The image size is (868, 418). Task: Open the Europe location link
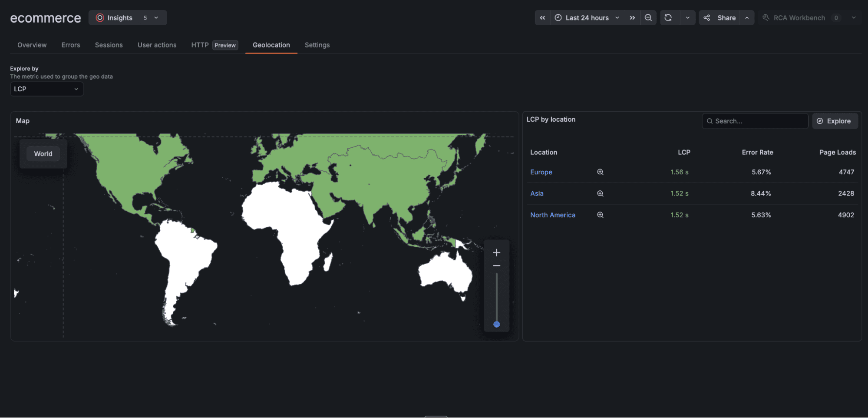point(541,172)
